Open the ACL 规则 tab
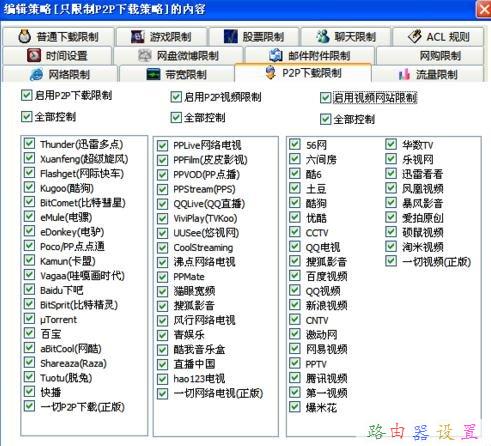 point(438,37)
